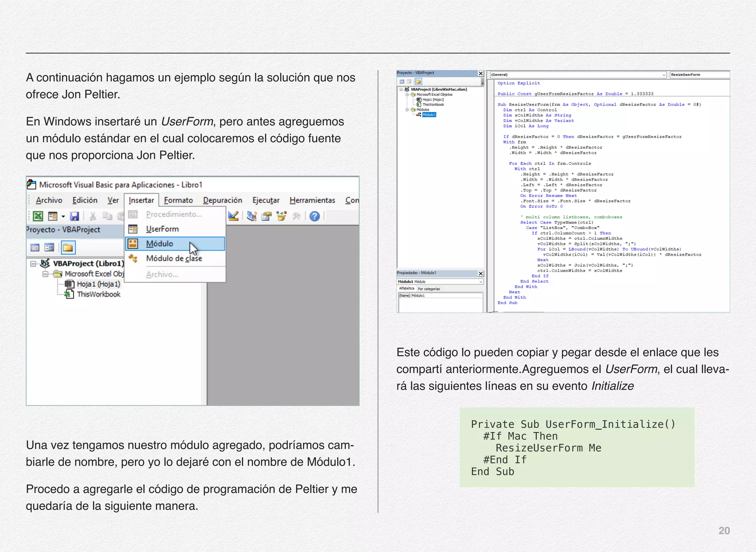Click the Módulo de clase menu icon
The image size is (756, 552).
[133, 258]
